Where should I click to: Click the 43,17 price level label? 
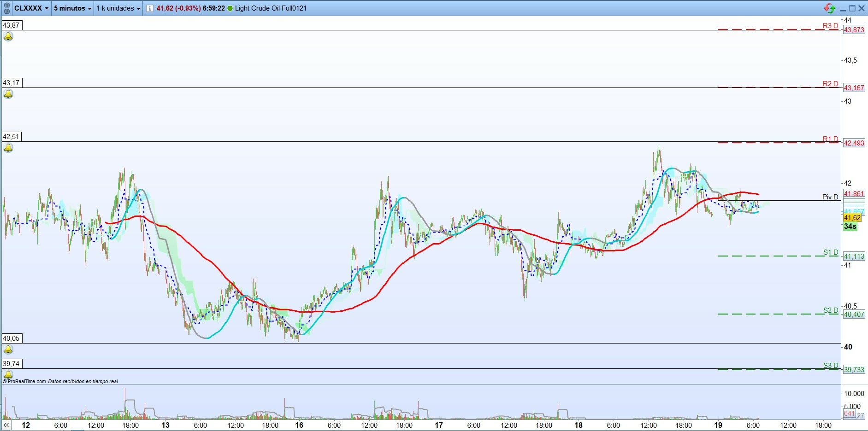12,83
